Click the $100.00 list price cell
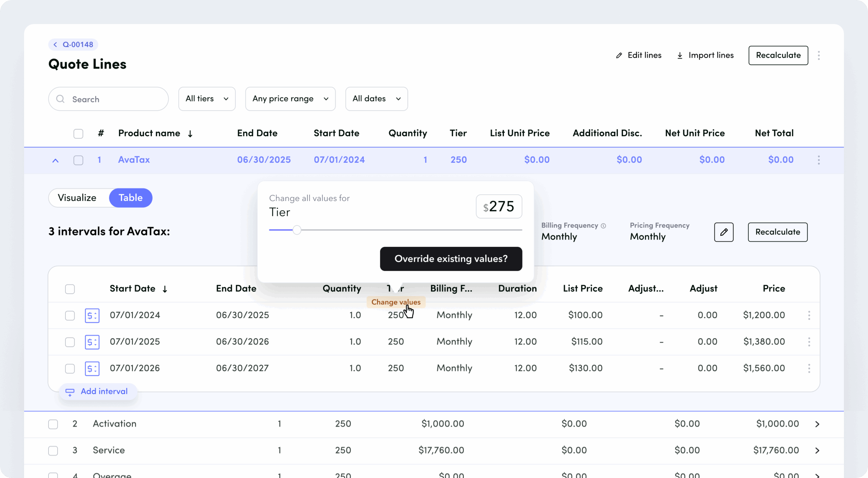 (586, 315)
